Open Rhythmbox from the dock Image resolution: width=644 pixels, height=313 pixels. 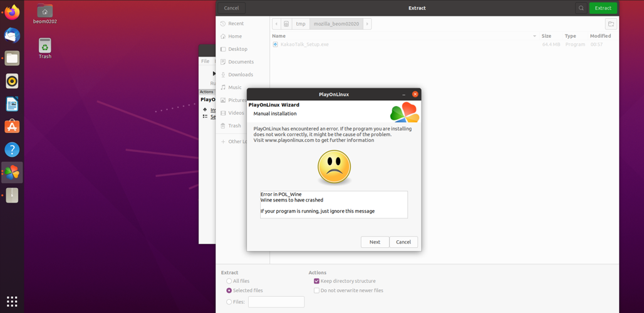[x=12, y=81]
